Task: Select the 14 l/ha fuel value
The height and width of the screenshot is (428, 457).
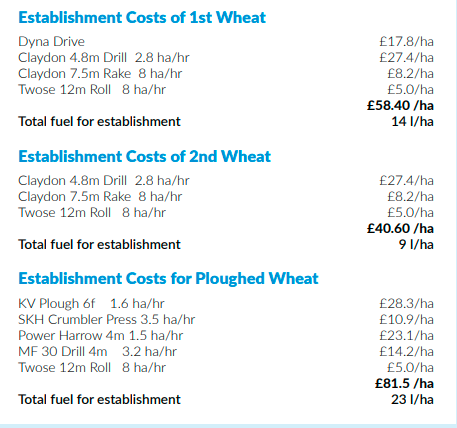Action: click(412, 121)
